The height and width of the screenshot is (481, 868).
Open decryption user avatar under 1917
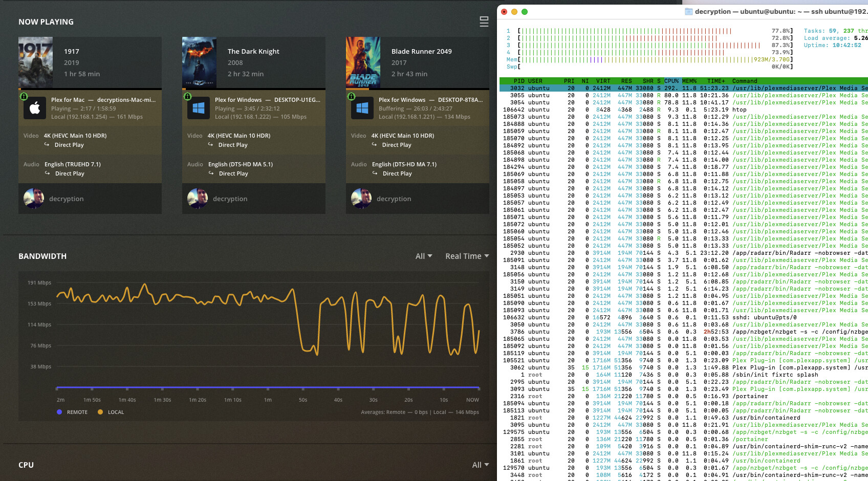34,199
